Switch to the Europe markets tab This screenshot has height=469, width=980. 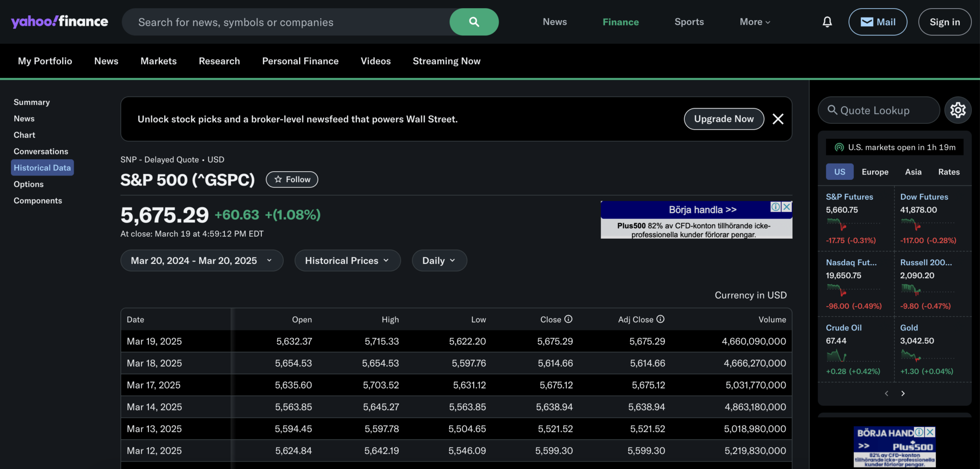pyautogui.click(x=875, y=172)
